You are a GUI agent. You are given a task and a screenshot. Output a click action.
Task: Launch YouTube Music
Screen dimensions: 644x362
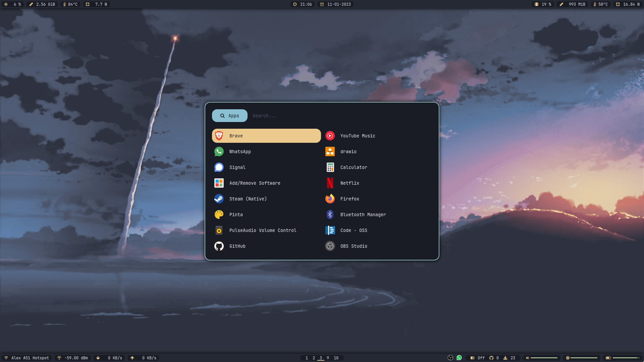click(x=358, y=136)
